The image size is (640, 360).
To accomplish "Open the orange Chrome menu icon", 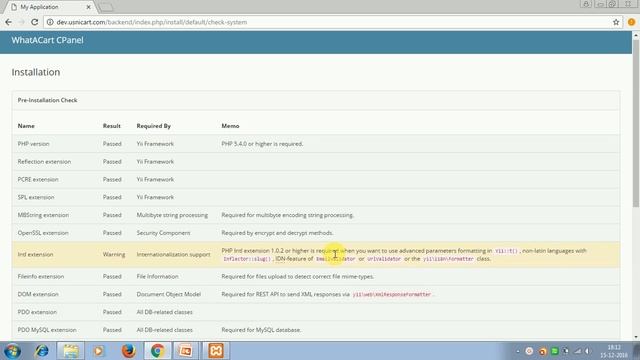I will click(x=631, y=22).
